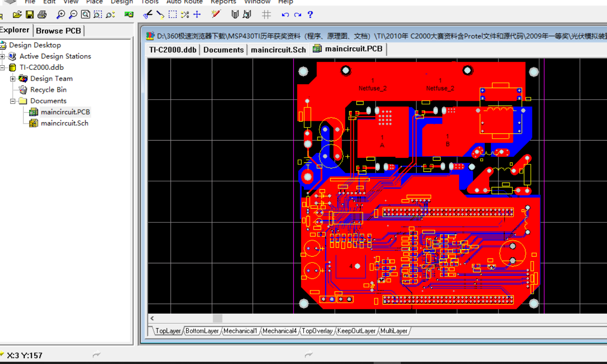
Task: Open the Reports menu
Action: [x=223, y=2]
